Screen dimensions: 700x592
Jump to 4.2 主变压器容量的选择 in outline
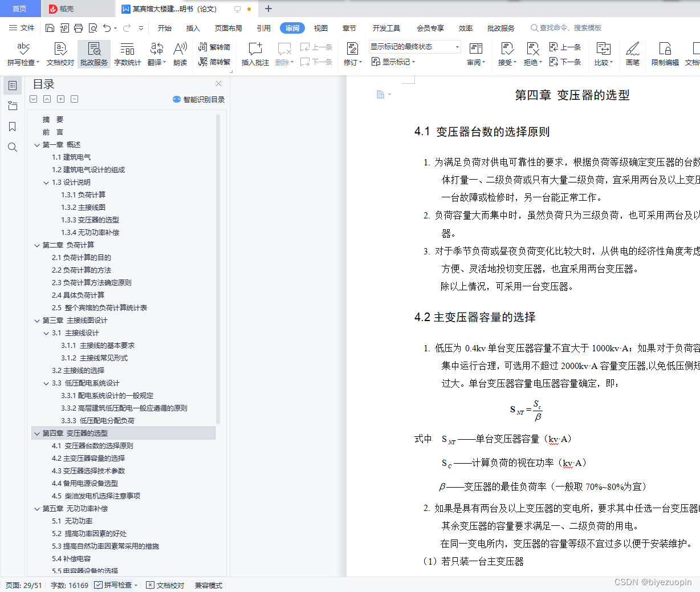pos(88,459)
